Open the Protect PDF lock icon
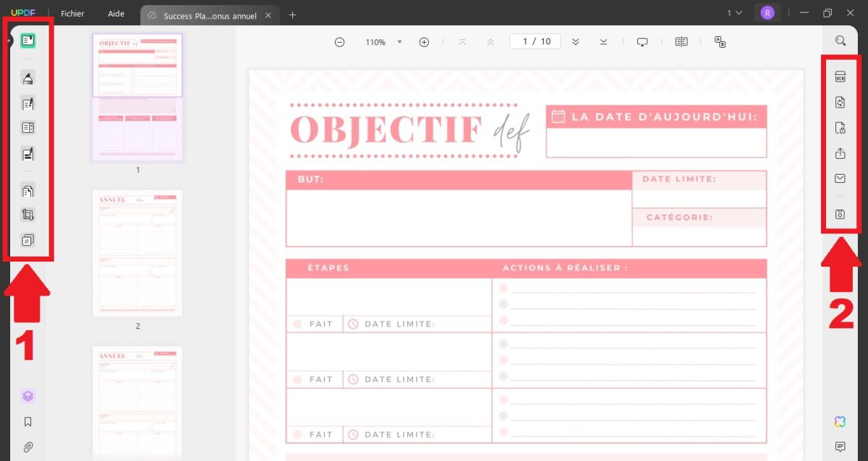 click(840, 128)
